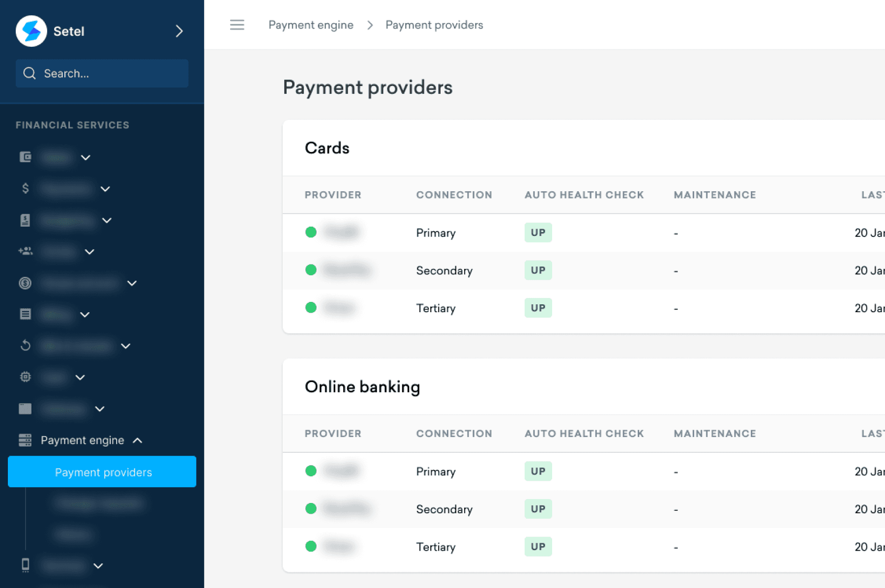Click the magnifier icon in the search box
The width and height of the screenshot is (885, 588).
(29, 73)
